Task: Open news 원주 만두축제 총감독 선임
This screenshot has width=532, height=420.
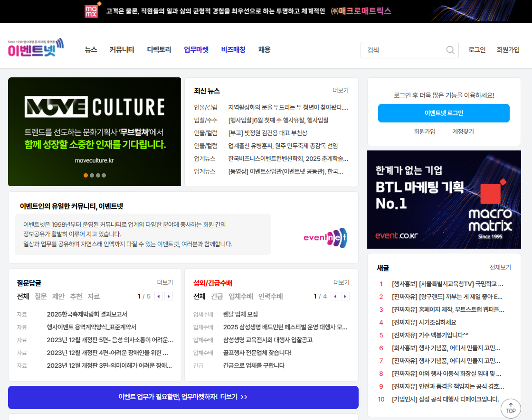Action: coord(283,146)
